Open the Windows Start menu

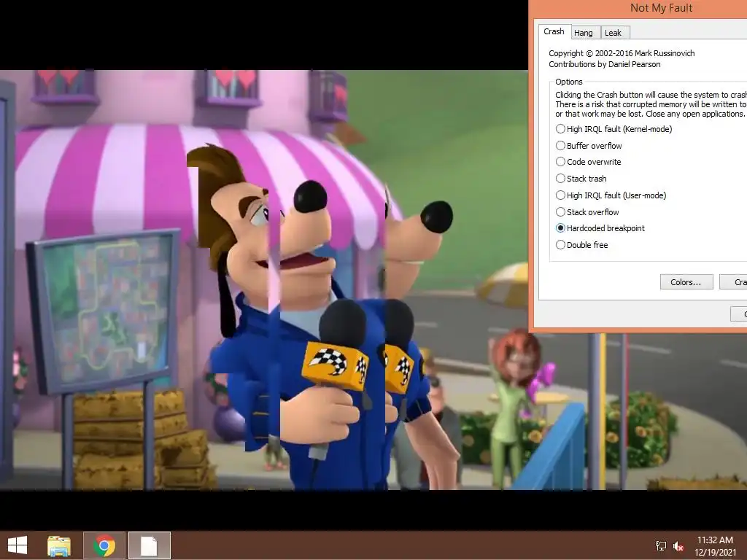click(18, 545)
